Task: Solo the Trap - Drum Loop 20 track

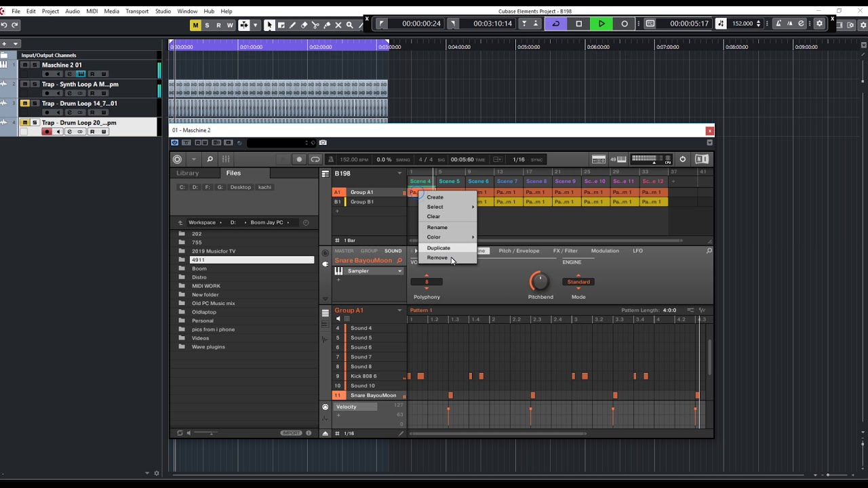Action: point(35,123)
